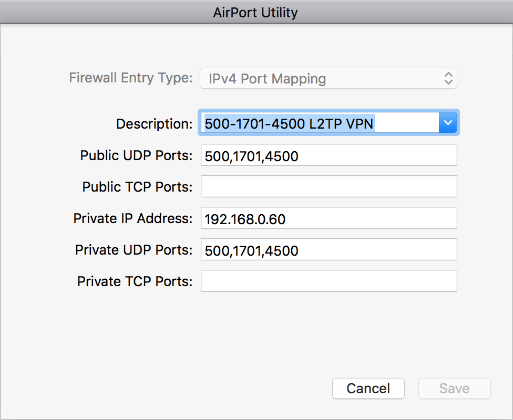The height and width of the screenshot is (420, 513).
Task: Click the Private UDP Ports field
Action: tap(329, 249)
